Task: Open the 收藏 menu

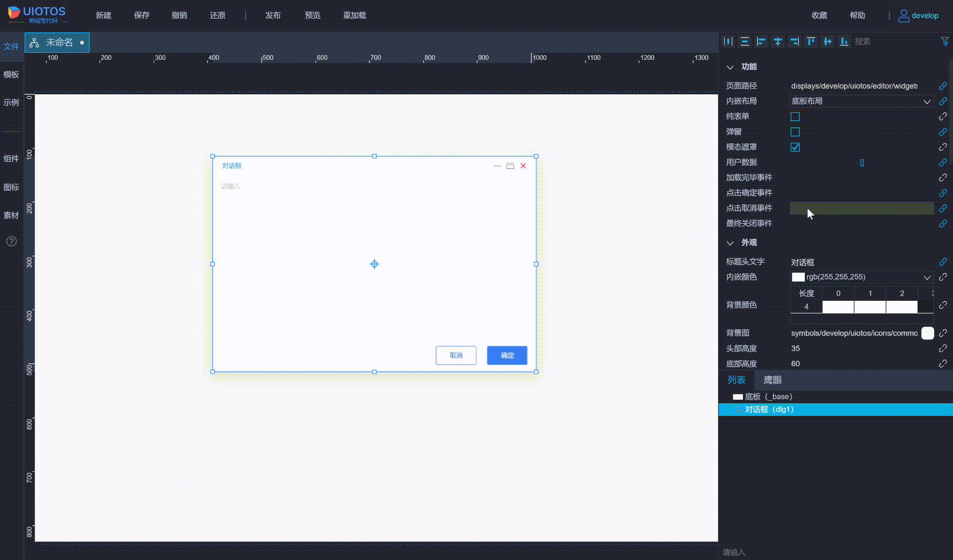Action: (820, 15)
